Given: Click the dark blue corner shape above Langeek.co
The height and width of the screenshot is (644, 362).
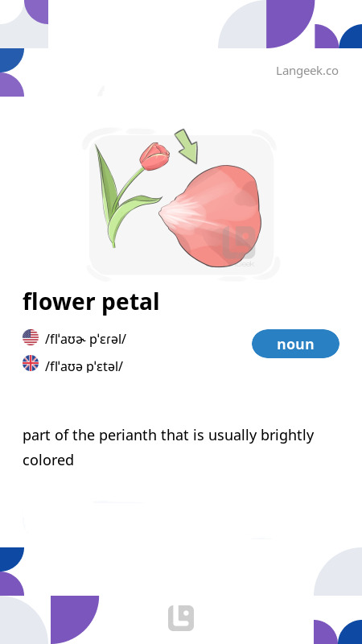Looking at the screenshot, I should (351, 36).
